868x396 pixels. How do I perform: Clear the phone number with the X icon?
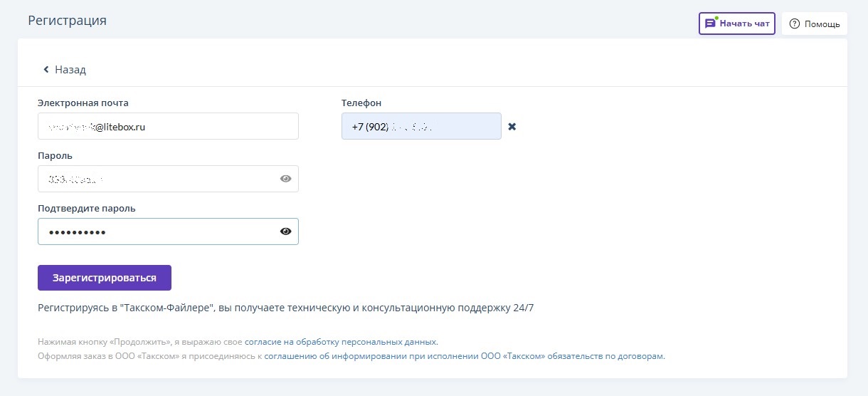[512, 127]
